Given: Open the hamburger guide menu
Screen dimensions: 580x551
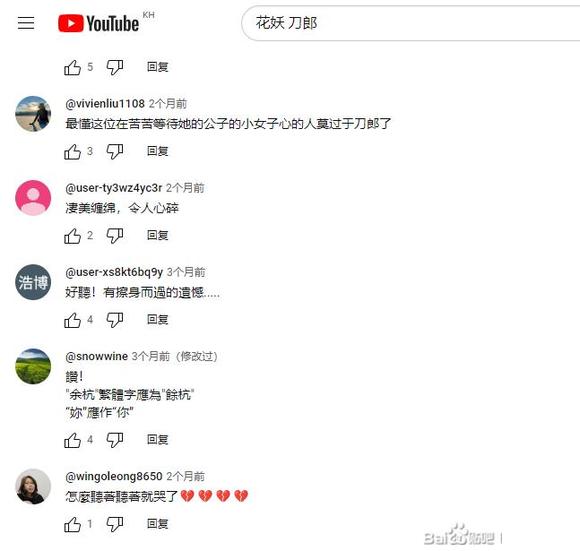Looking at the screenshot, I should coord(26,23).
